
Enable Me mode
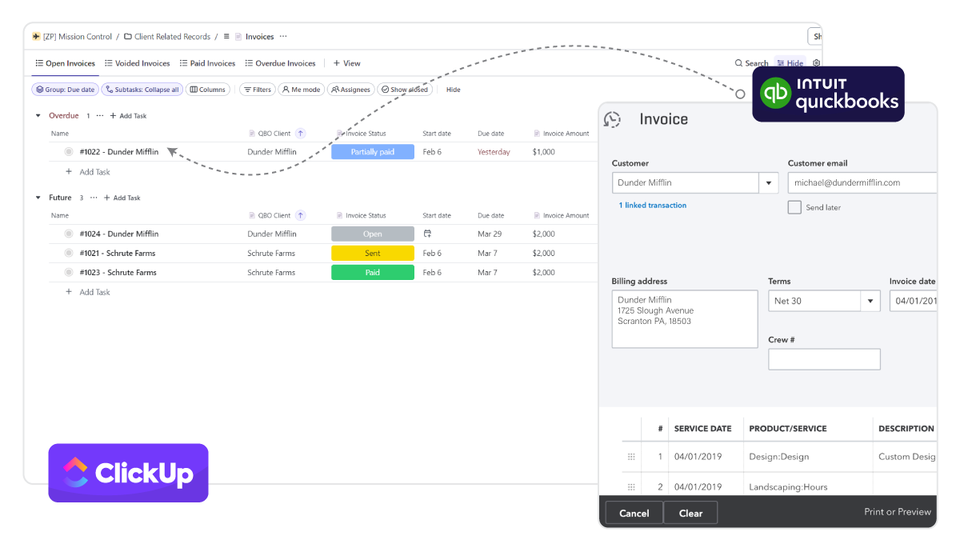pos(301,89)
